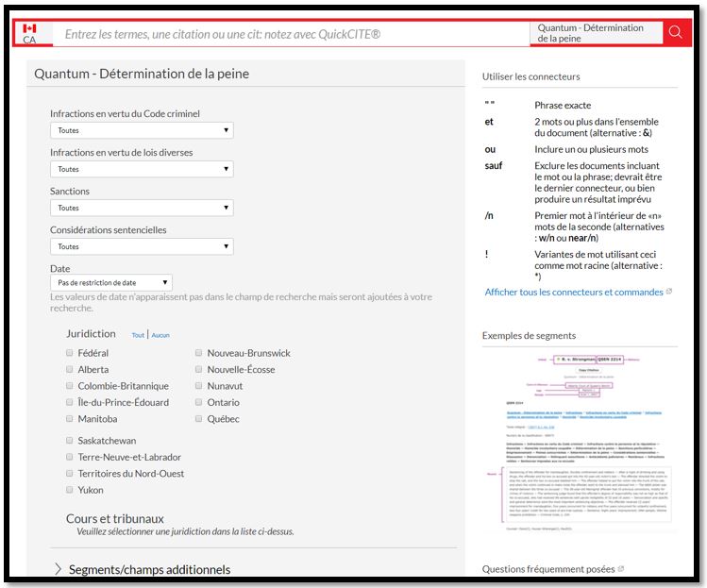707x588 pixels.
Task: Select the Saskatchewan checkbox
Action: (70, 440)
